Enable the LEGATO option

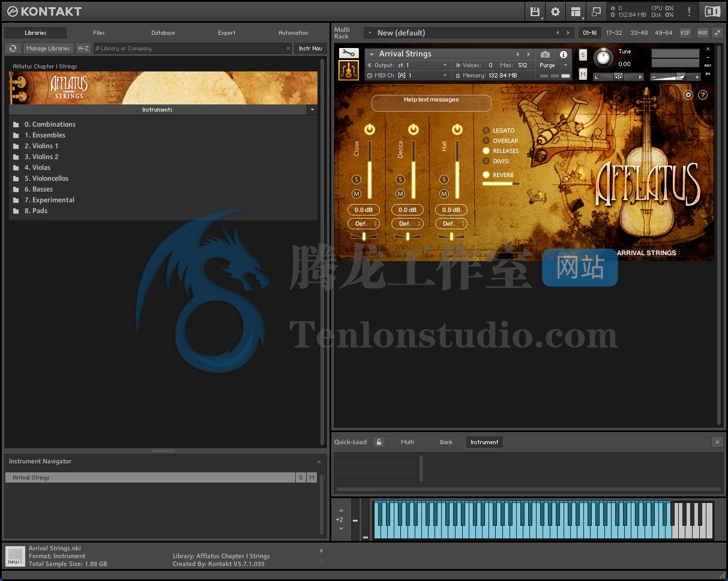486,130
